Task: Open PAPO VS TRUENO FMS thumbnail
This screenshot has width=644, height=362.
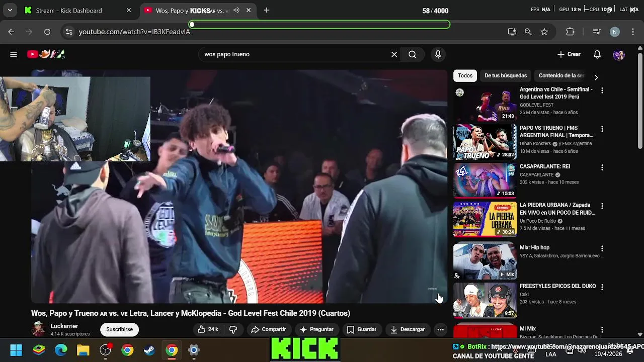Action: pyautogui.click(x=485, y=142)
